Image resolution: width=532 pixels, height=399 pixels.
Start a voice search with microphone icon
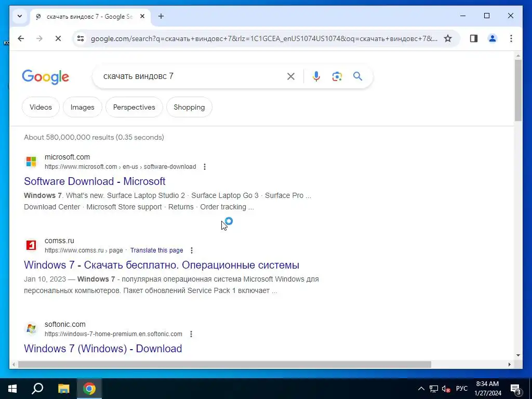pyautogui.click(x=316, y=76)
